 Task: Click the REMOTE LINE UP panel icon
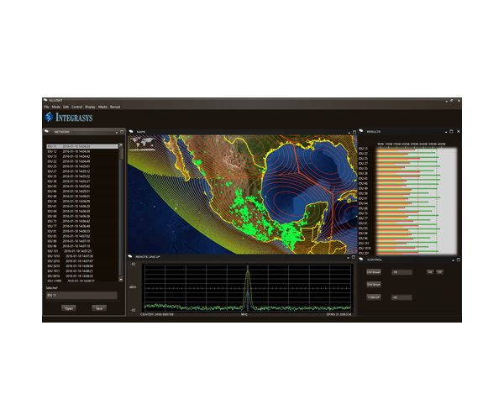click(130, 256)
